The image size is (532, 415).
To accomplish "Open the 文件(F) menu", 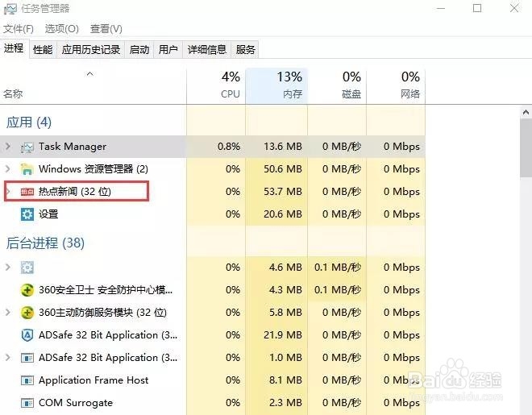I will coord(19,29).
